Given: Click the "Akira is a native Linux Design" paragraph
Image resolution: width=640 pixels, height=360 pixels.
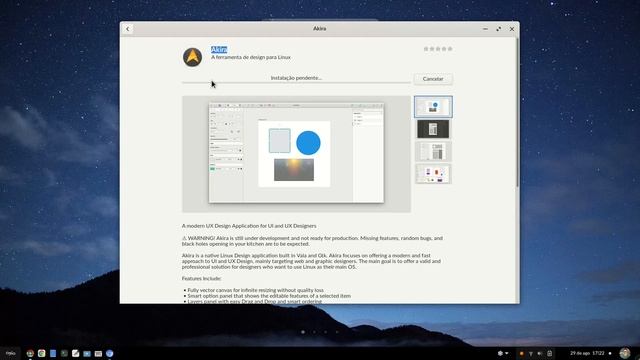Looking at the screenshot, I should tap(311, 261).
